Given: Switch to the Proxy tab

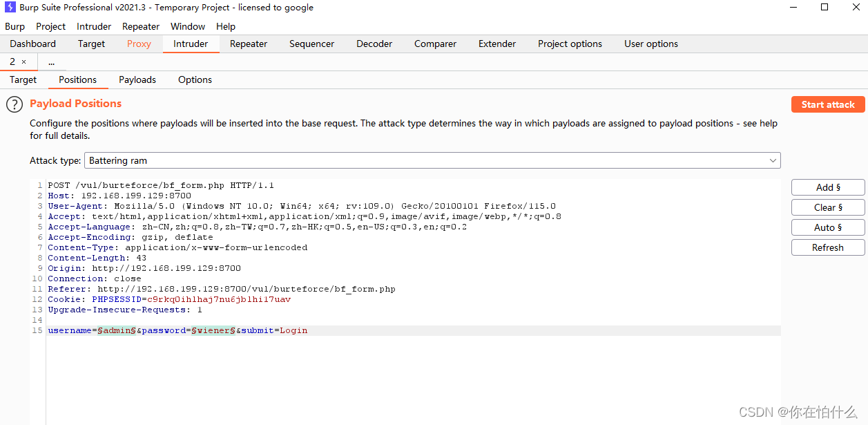Looking at the screenshot, I should (139, 44).
